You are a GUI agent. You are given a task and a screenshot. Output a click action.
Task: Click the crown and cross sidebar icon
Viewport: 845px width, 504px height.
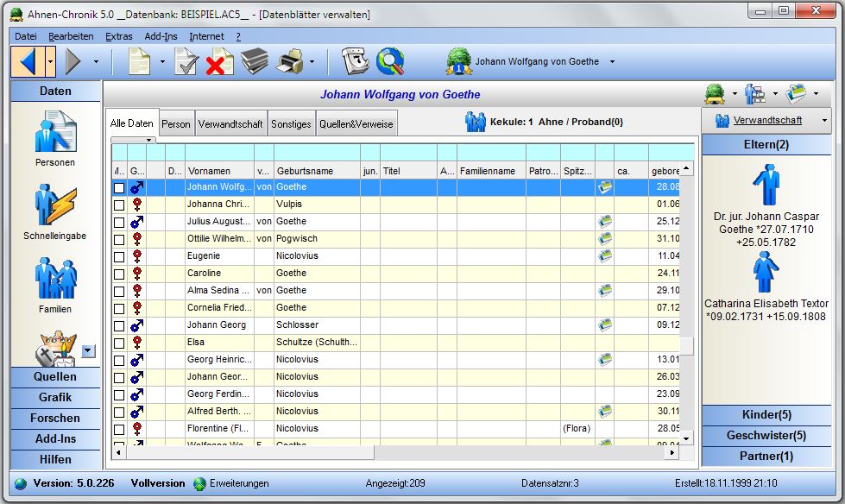[56, 350]
